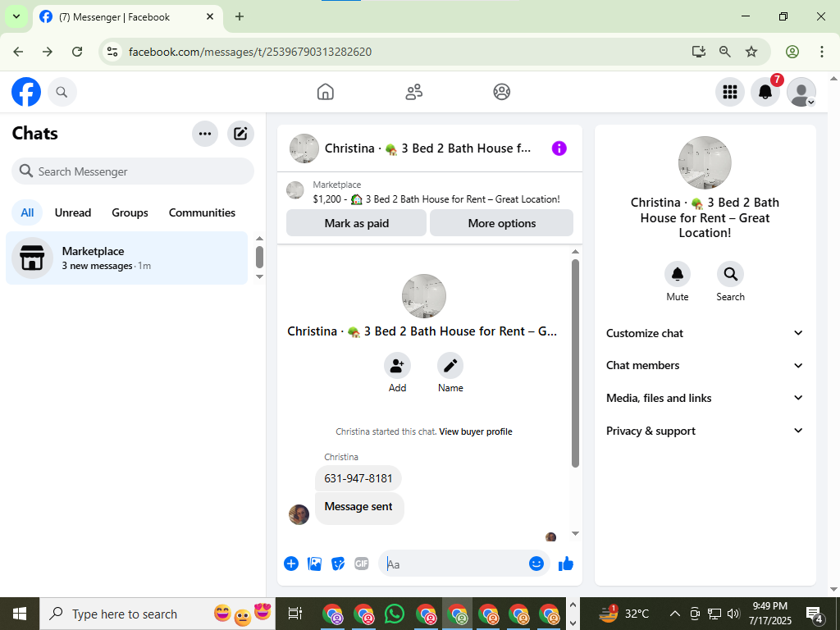Screen dimensions: 840x630
Task: Open the Marketplace chats row
Action: tap(127, 258)
